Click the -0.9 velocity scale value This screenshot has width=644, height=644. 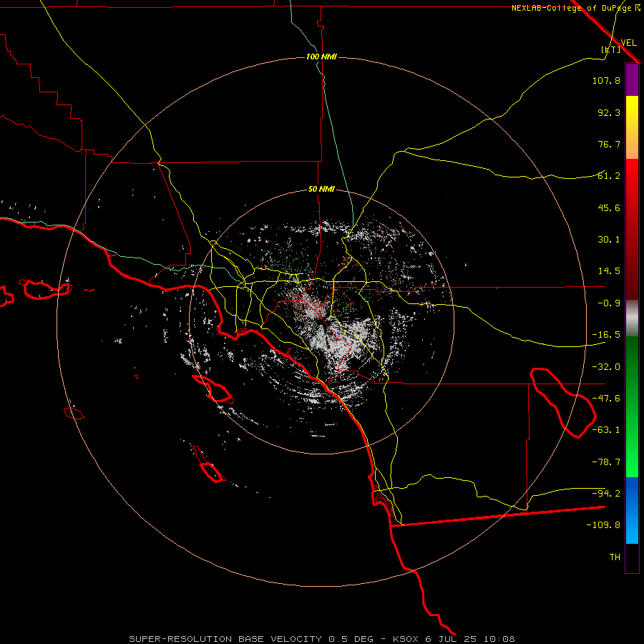(609, 303)
